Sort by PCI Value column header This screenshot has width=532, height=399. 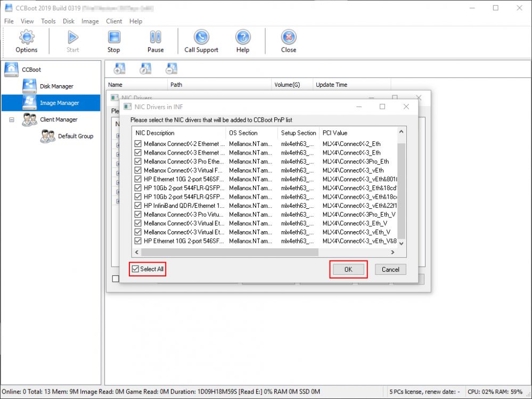[358, 133]
